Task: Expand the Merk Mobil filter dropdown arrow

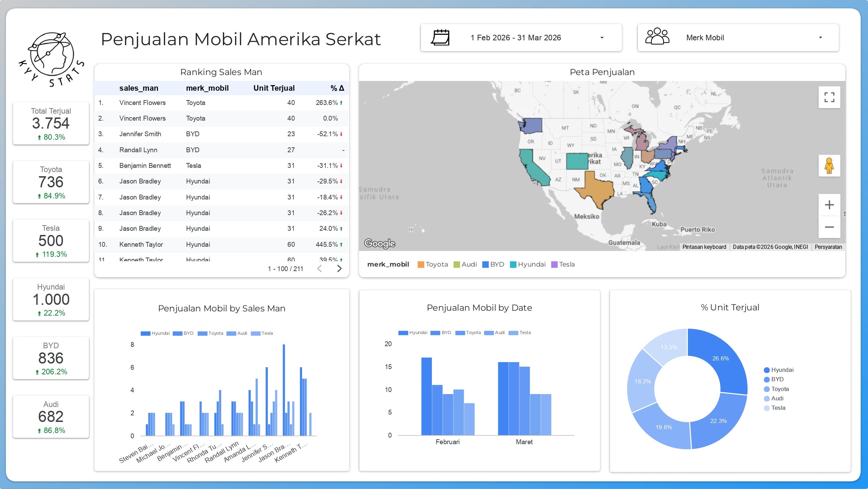Action: pyautogui.click(x=820, y=38)
